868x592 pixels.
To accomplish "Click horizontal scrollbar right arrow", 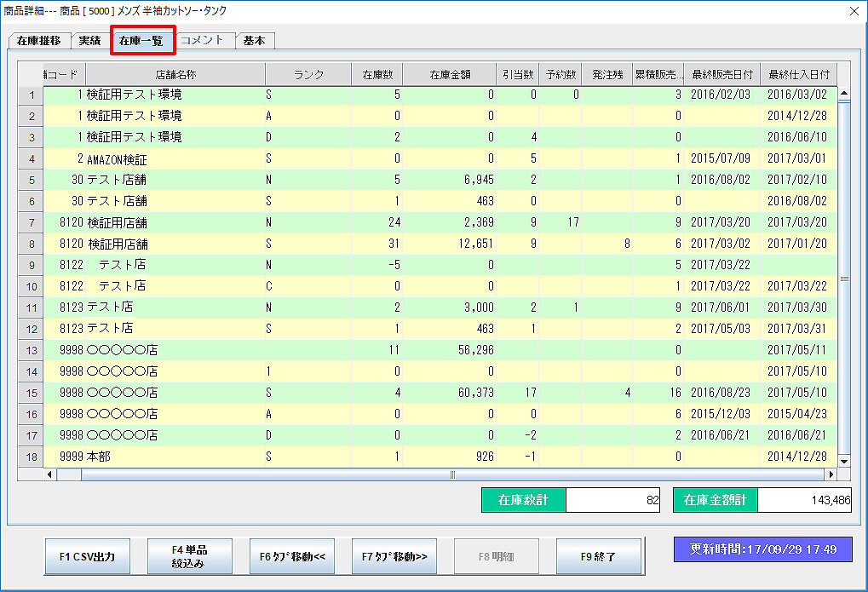I will coord(831,474).
